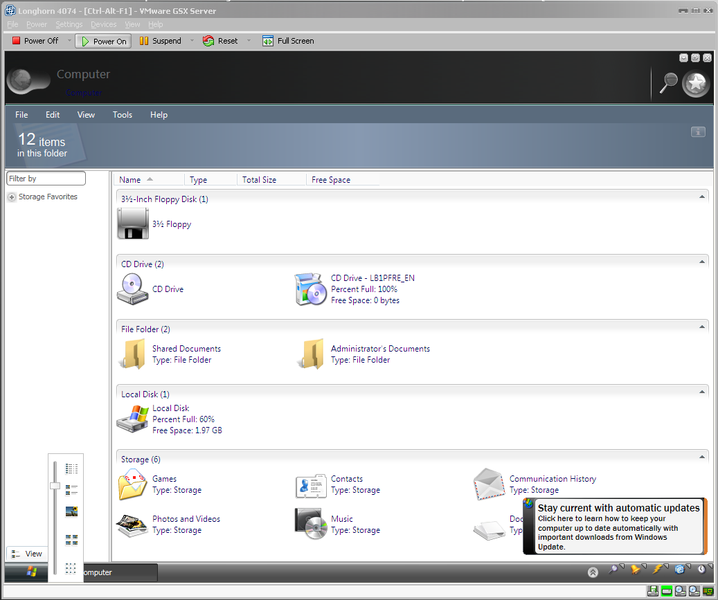Collapse the CD Drive group
This screenshot has height=600, width=718.
coord(703,263)
